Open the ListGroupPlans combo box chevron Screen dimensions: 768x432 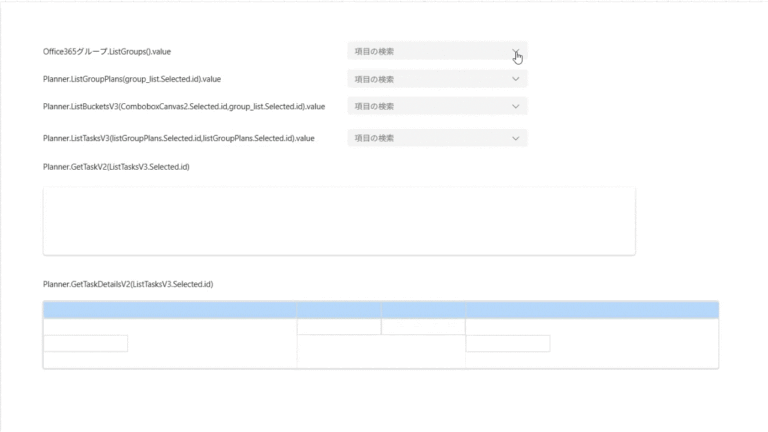tap(516, 79)
